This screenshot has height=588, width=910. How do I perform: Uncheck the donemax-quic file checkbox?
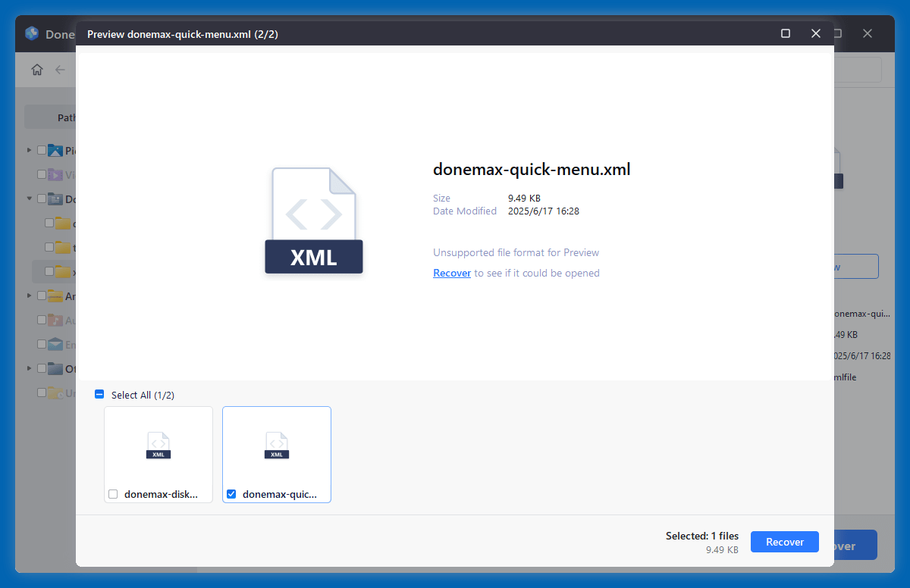[x=231, y=493]
